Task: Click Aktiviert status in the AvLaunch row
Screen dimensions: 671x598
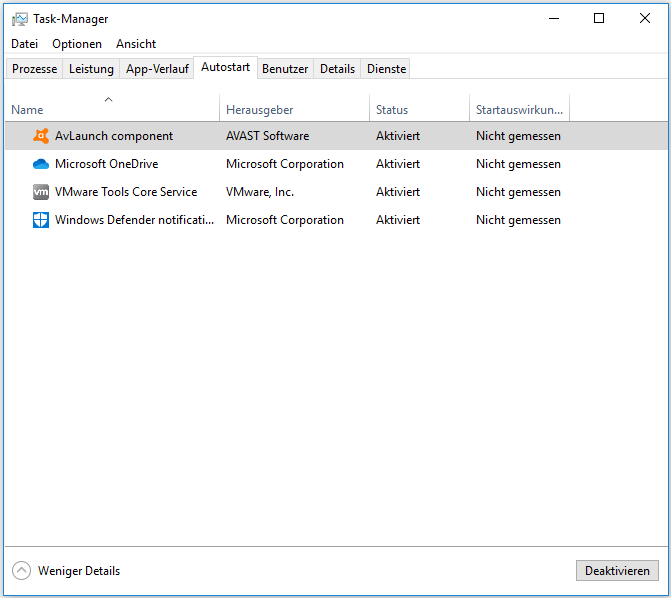Action: (x=398, y=136)
